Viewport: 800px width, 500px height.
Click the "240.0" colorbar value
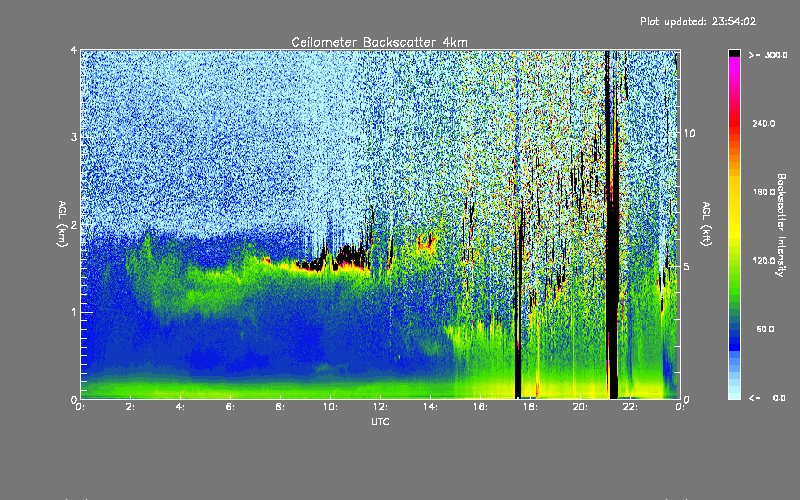[x=764, y=123]
